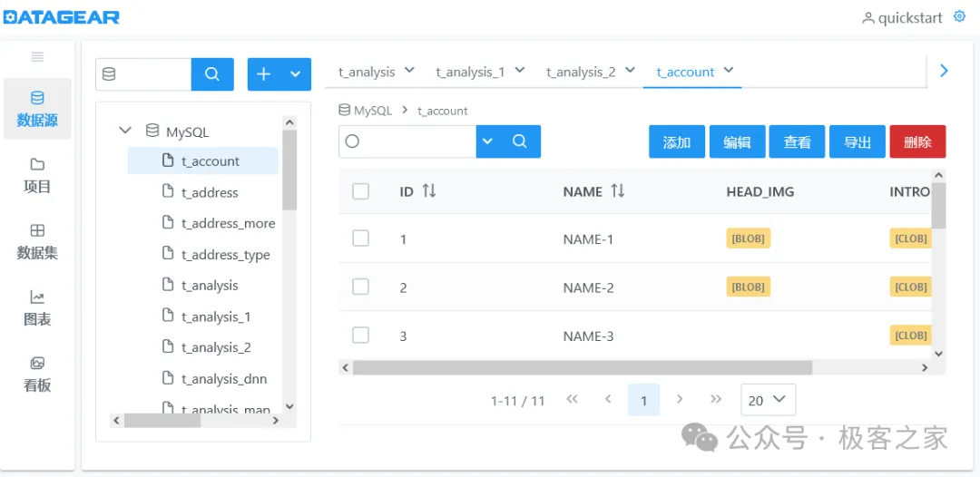Screen dimensions: 980x477
Task: Open the search options dropdown arrow
Action: pos(488,141)
